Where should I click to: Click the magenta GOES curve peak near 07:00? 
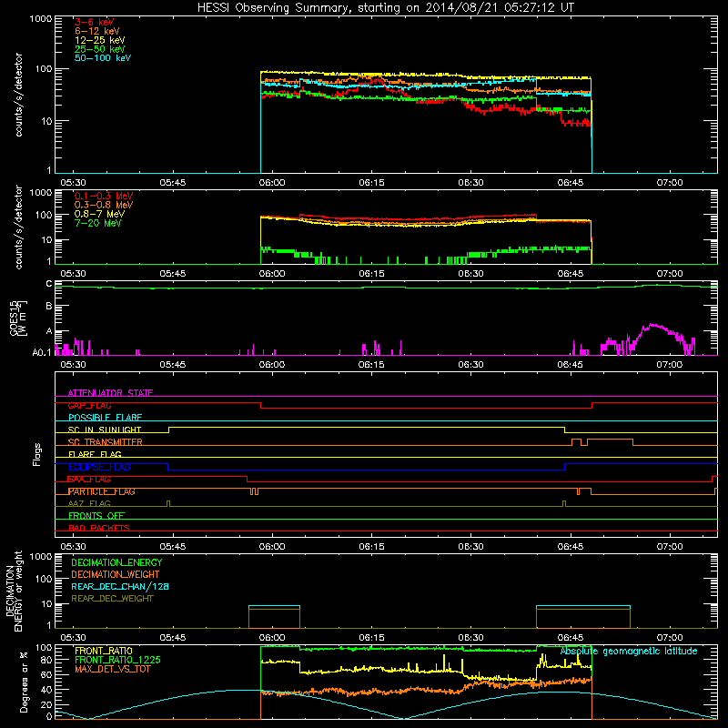(x=653, y=325)
